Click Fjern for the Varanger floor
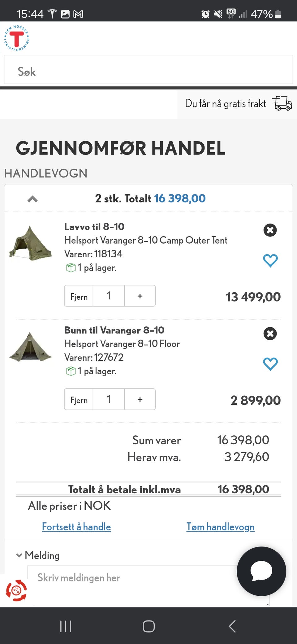Screen dimensions: 297x644 (79, 399)
